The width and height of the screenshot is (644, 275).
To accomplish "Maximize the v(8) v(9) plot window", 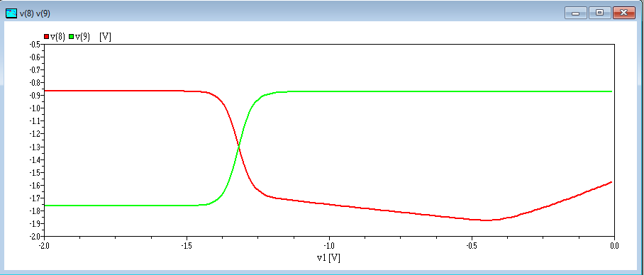I will point(599,13).
